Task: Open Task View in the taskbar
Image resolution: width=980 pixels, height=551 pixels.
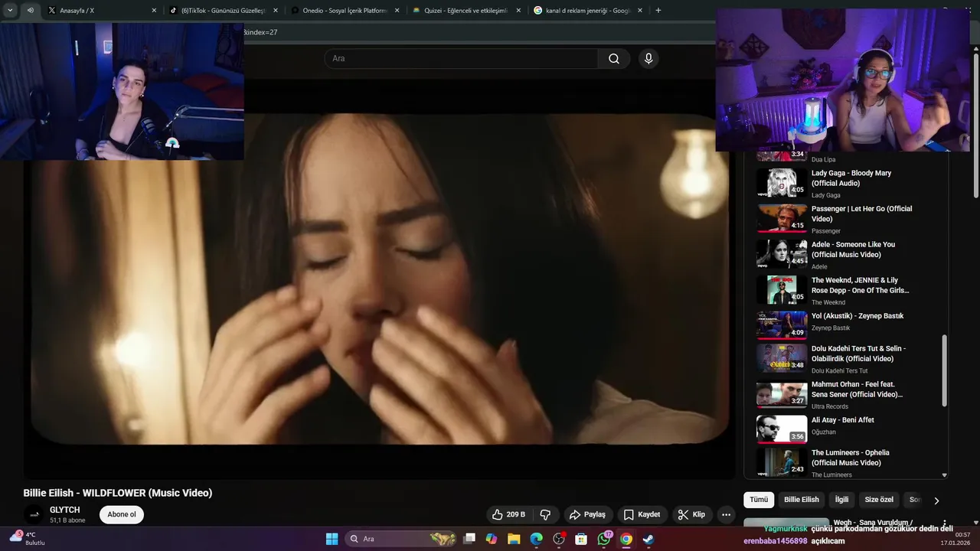Action: [x=469, y=539]
